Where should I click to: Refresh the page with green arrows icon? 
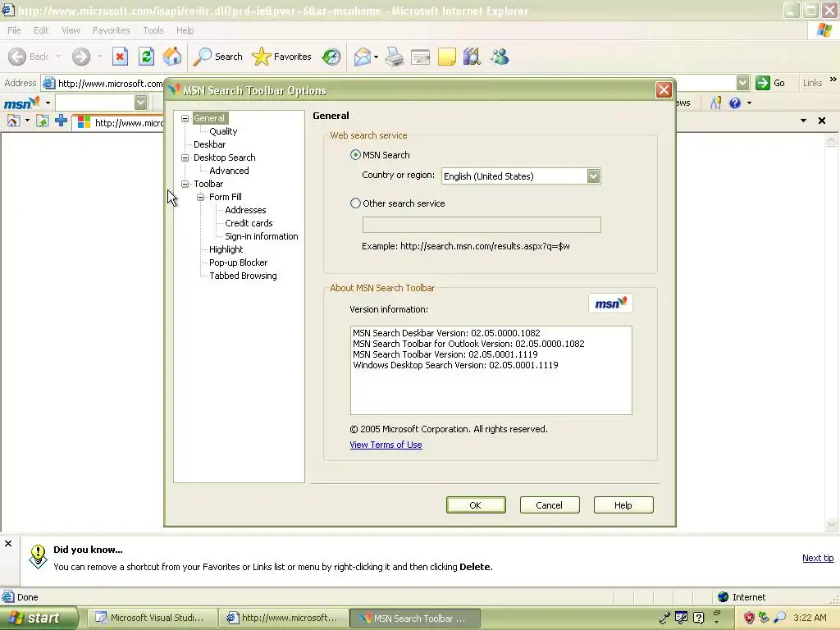[146, 57]
